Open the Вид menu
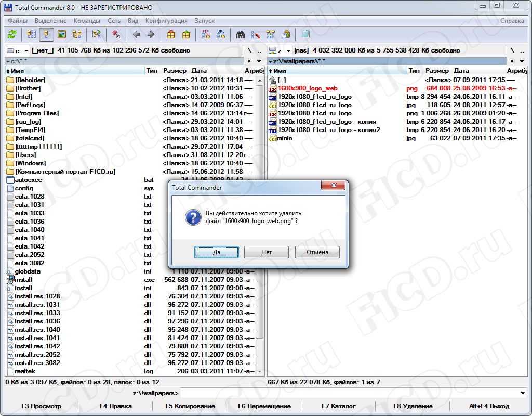The width and height of the screenshot is (532, 416). click(133, 21)
